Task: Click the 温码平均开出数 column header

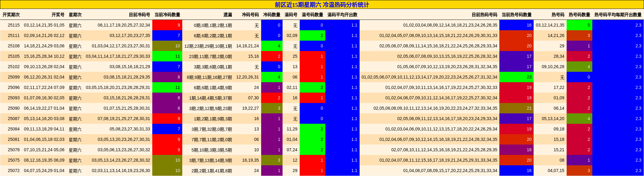Action: (342, 15)
